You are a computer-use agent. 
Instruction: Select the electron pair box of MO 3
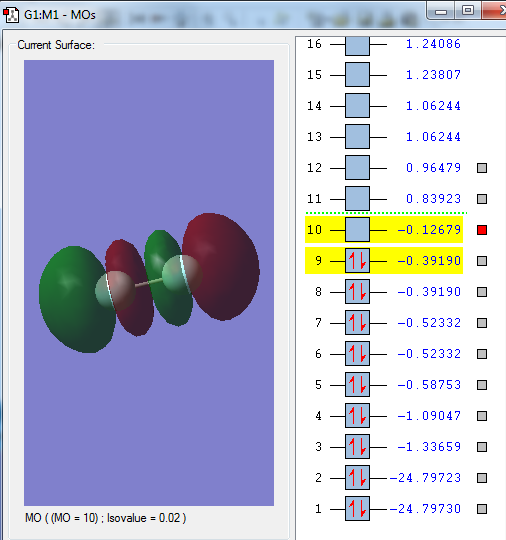tap(358, 447)
